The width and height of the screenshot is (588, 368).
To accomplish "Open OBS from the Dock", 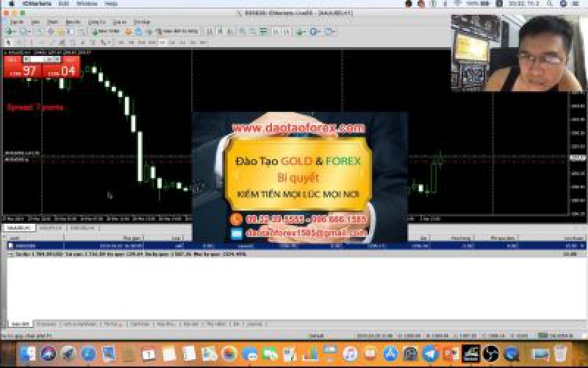I will (491, 354).
